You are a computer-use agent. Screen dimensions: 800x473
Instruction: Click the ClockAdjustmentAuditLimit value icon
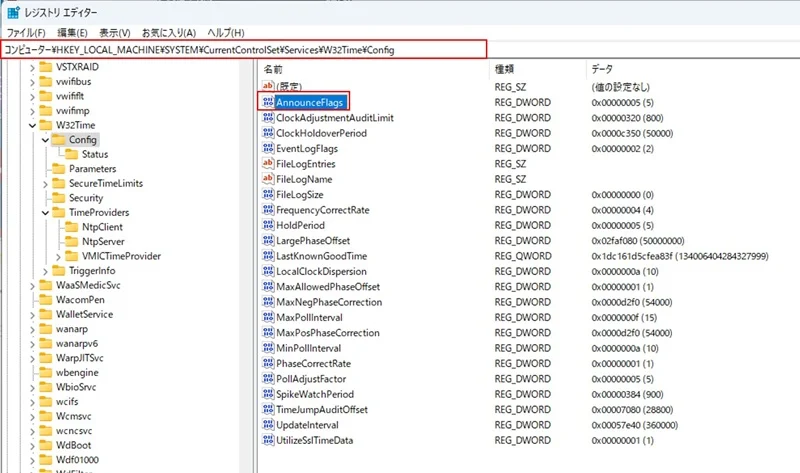click(268, 117)
